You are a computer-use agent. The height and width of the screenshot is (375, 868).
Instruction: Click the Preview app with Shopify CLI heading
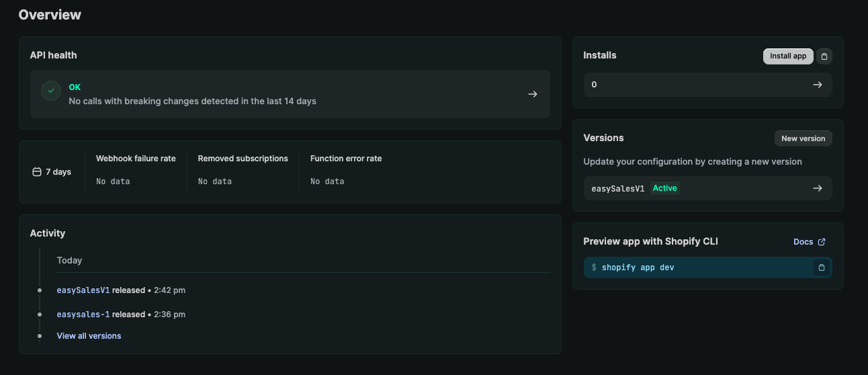tap(651, 241)
